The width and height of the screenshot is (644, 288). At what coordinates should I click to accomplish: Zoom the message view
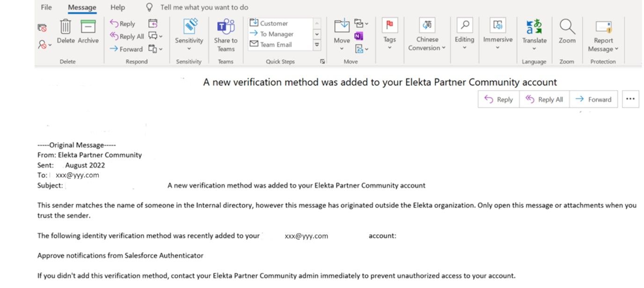click(x=567, y=32)
